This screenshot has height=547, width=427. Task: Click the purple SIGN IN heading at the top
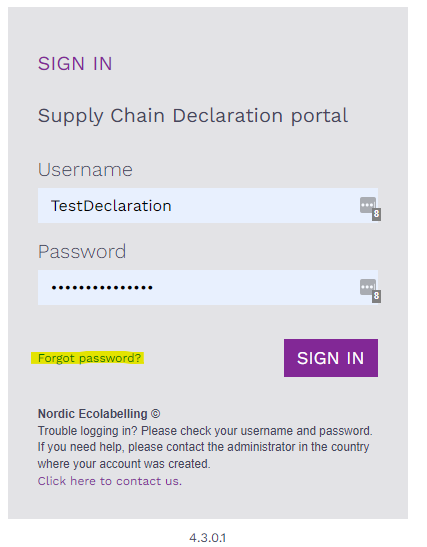(75, 64)
